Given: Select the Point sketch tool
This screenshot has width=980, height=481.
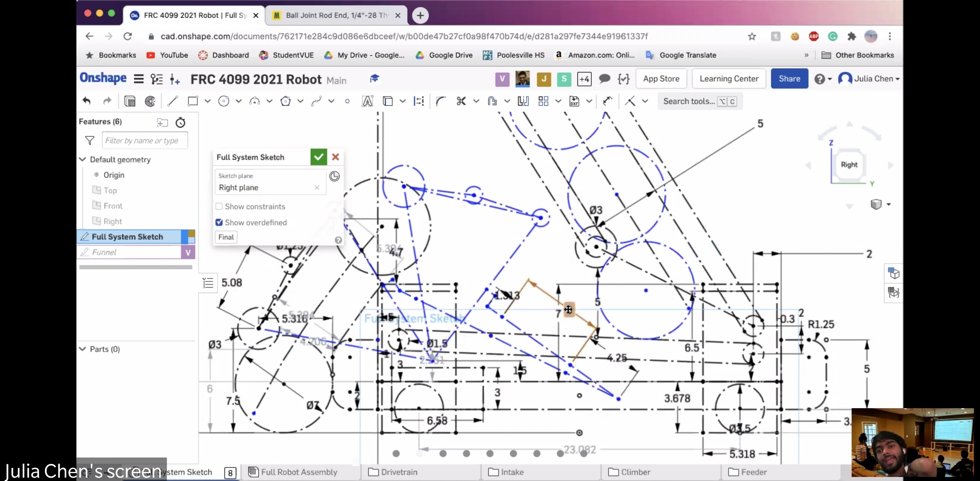Looking at the screenshot, I should pos(347,101).
